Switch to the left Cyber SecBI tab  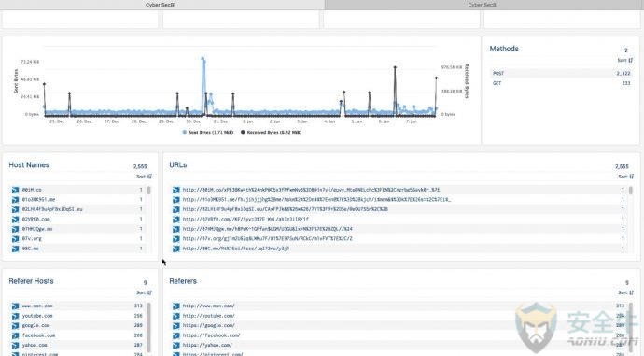(161, 5)
